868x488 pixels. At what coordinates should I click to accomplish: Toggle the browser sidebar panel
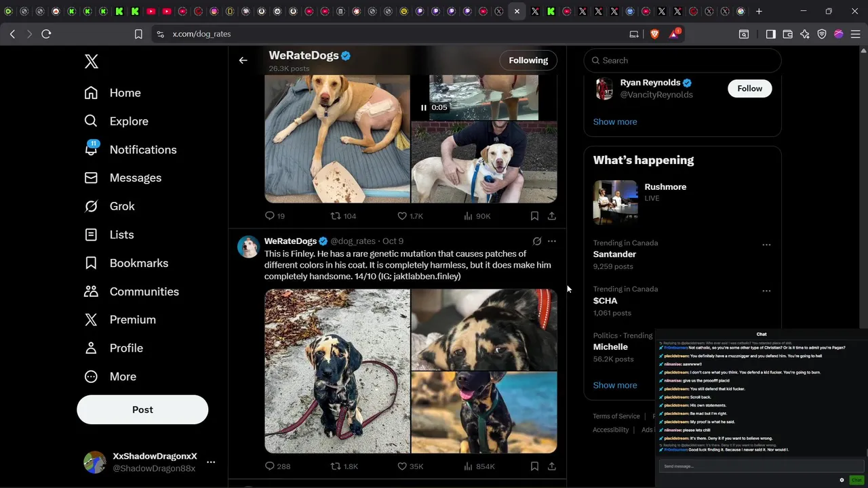click(x=770, y=34)
